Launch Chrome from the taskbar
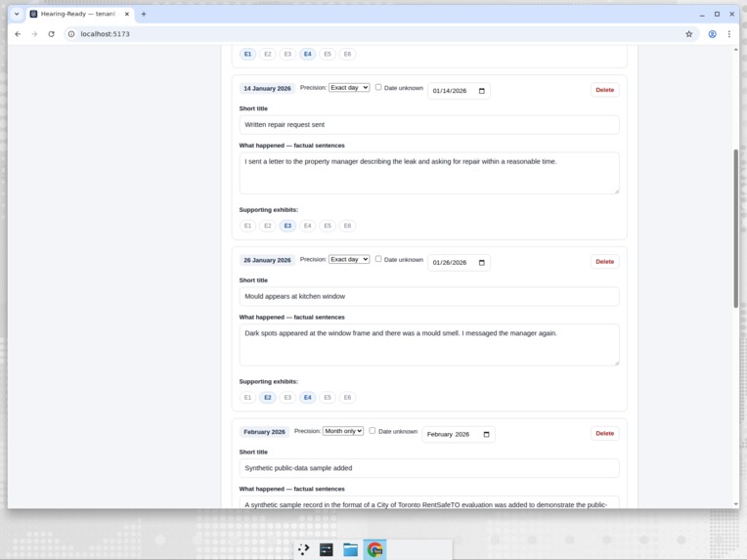 [x=374, y=549]
